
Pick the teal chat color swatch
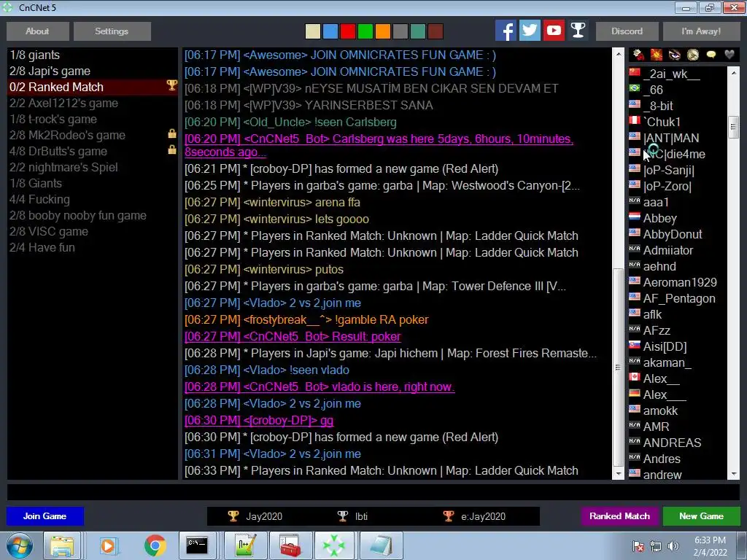tap(418, 31)
